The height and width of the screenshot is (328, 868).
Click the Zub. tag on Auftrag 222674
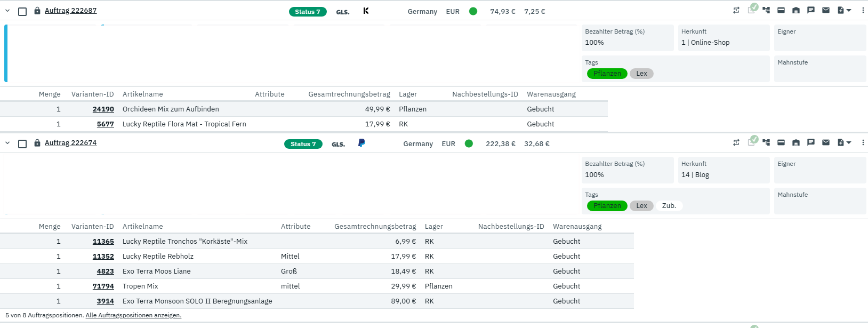669,206
